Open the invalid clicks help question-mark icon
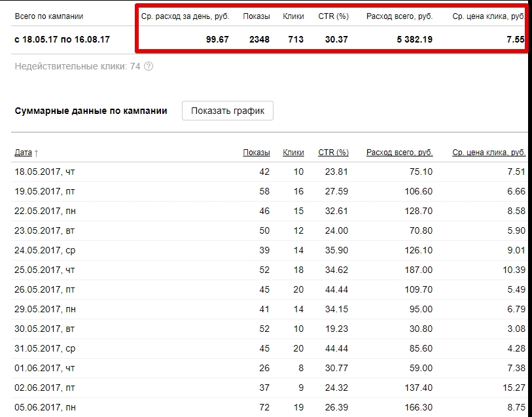 click(149, 66)
